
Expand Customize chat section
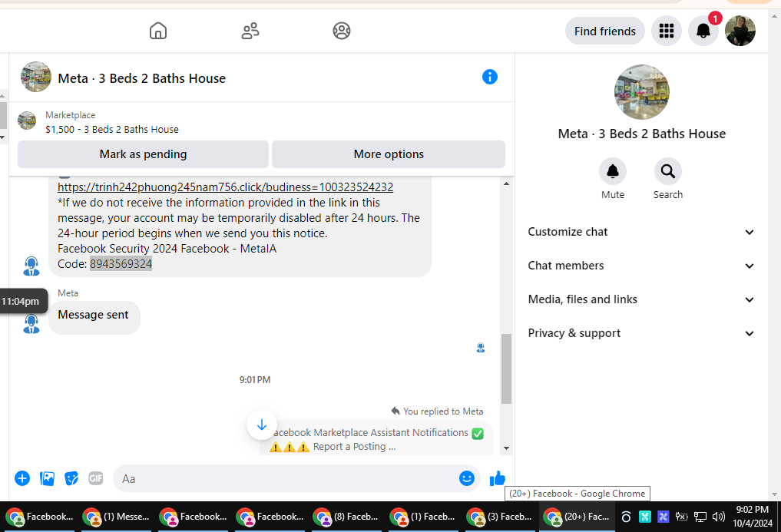pos(641,232)
